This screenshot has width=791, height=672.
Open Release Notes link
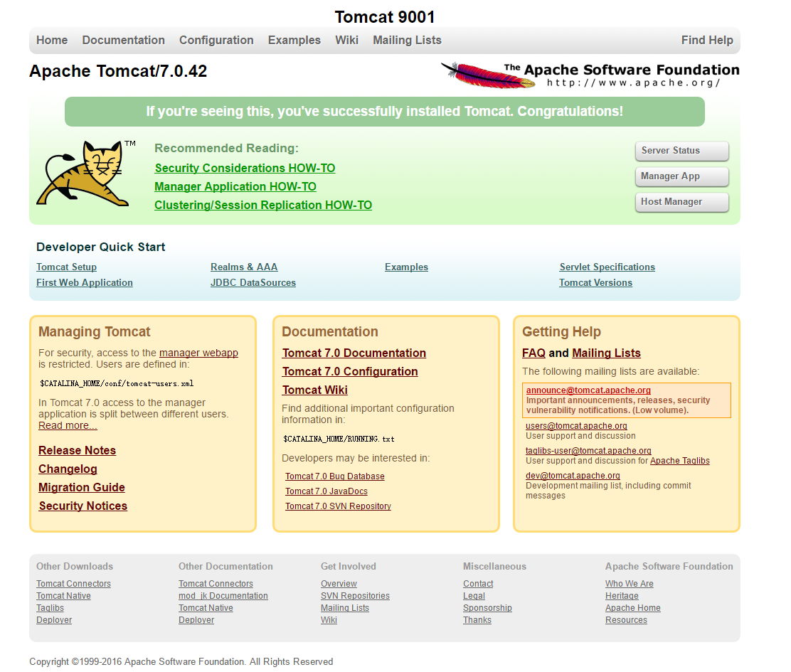(78, 450)
